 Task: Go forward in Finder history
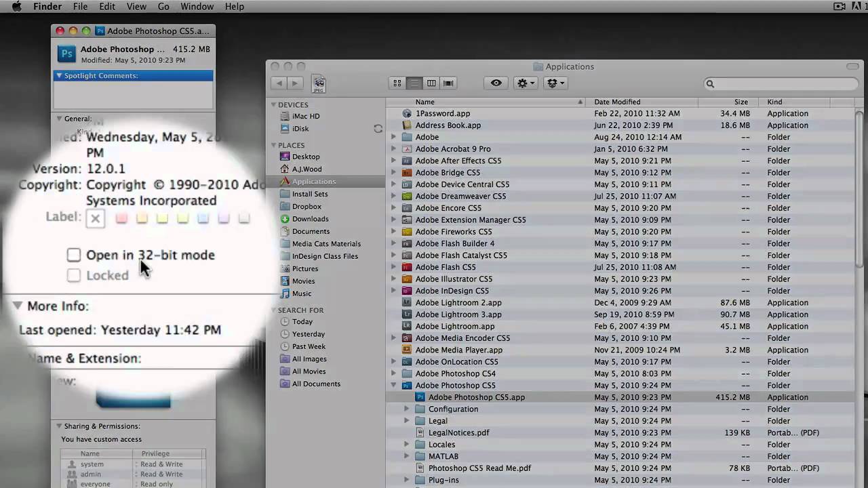point(295,83)
